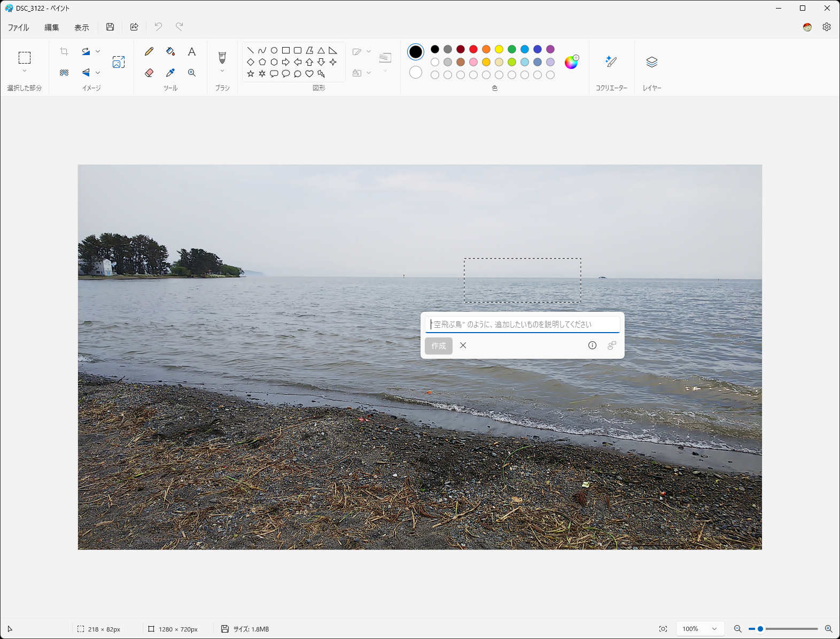Select the Line shape

[251, 50]
